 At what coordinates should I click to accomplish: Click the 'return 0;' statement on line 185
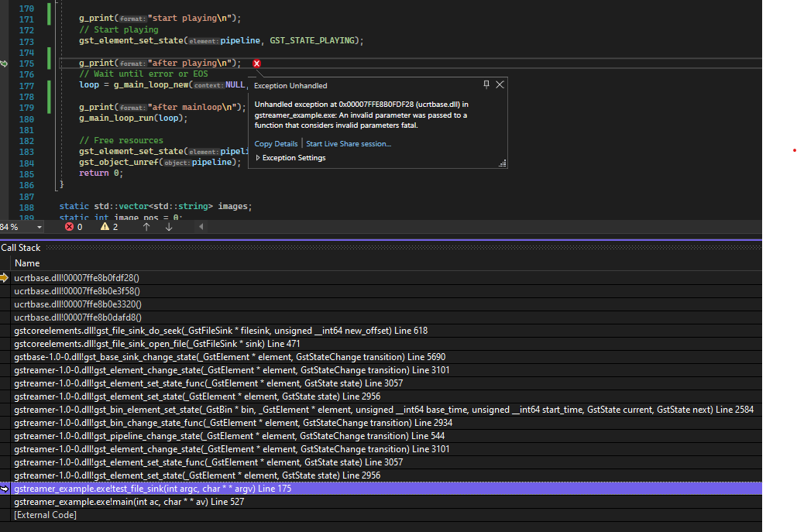101,173
